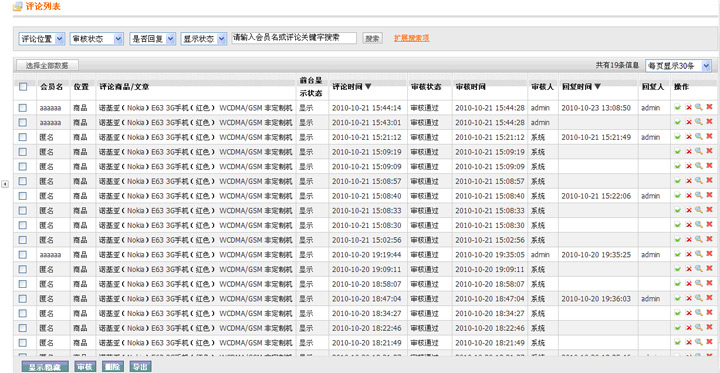Click the 评论商品/文章 column header
Viewport: 720px width, 373px height.
coord(124,86)
